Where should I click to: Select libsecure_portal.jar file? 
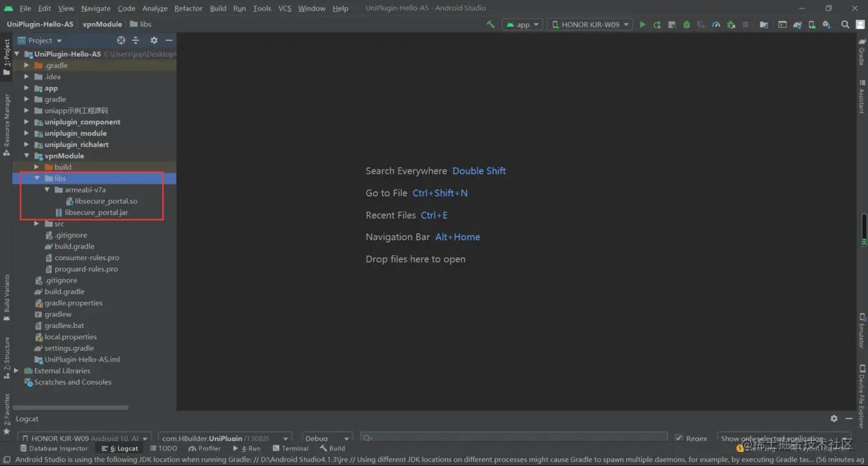coord(96,212)
